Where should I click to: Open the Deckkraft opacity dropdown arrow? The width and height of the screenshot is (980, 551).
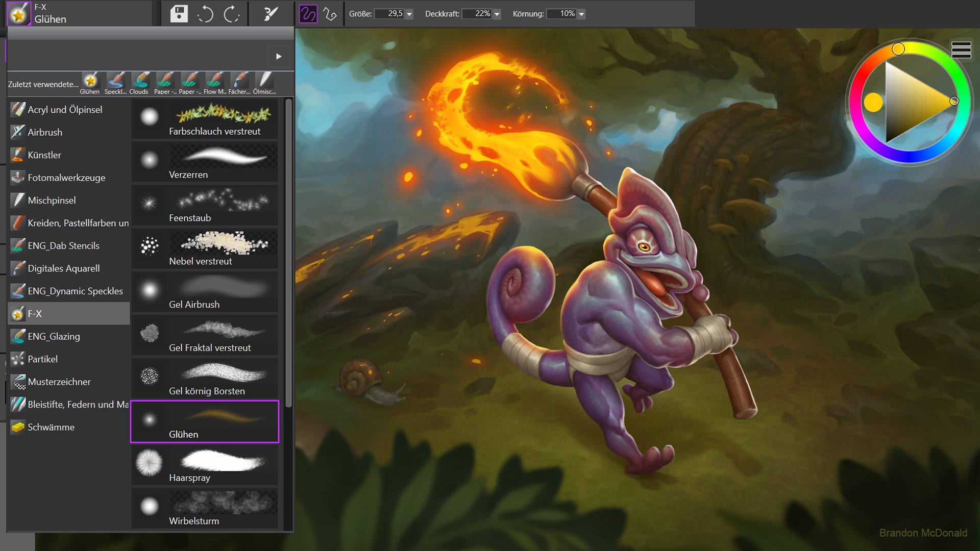coord(497,14)
